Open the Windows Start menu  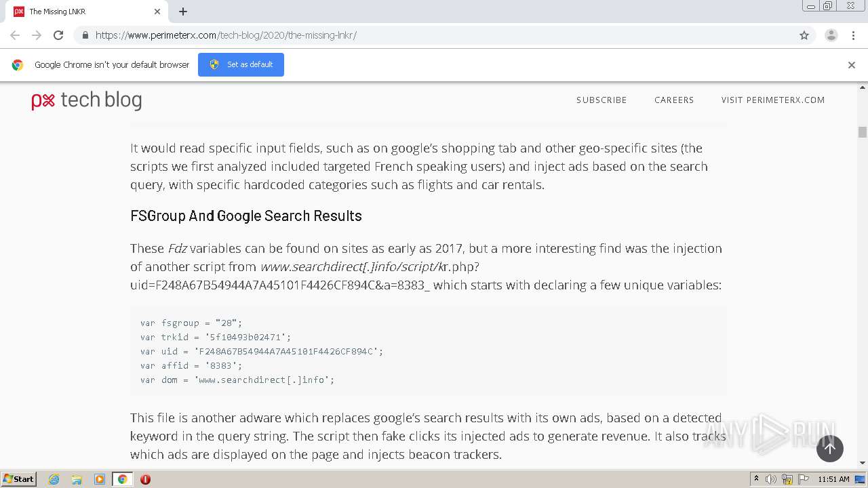coord(19,479)
